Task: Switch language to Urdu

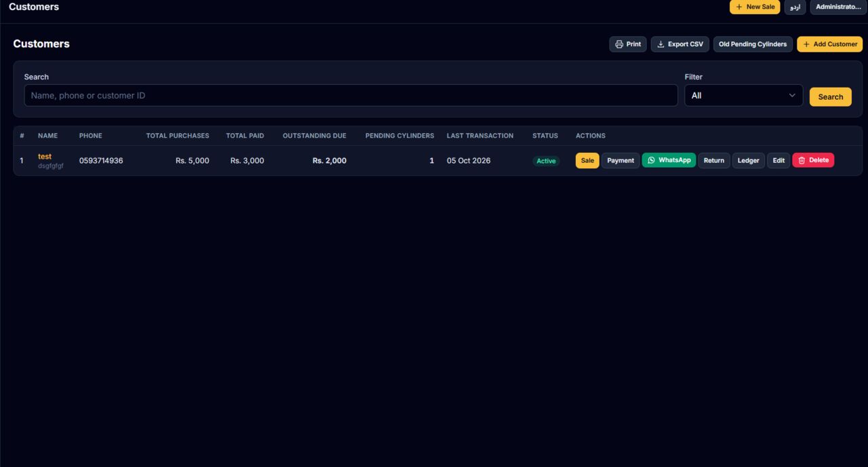Action: (795, 7)
